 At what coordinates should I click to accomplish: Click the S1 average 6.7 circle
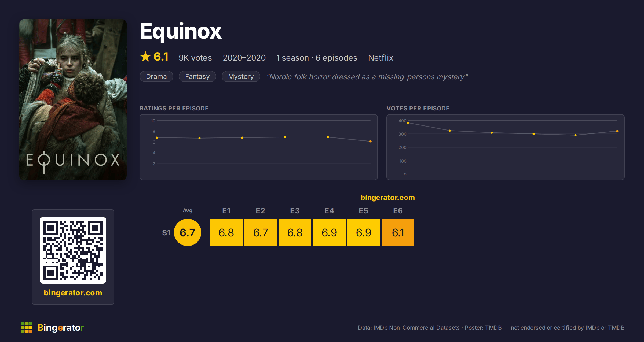pyautogui.click(x=188, y=232)
